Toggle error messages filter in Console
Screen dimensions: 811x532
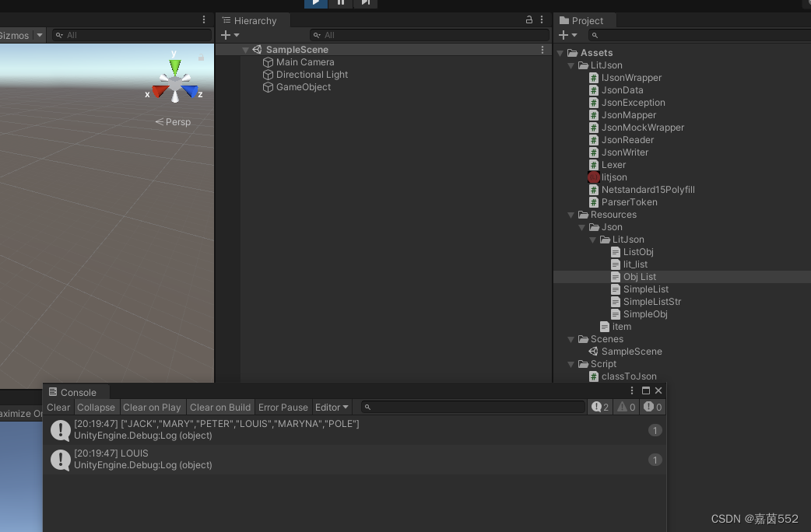[653, 408]
